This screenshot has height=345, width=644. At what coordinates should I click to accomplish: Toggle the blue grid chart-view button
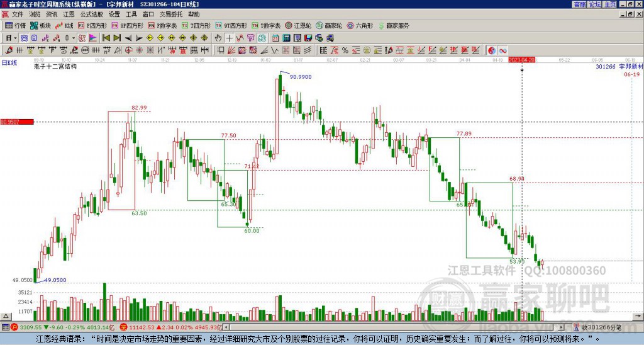pos(24,38)
